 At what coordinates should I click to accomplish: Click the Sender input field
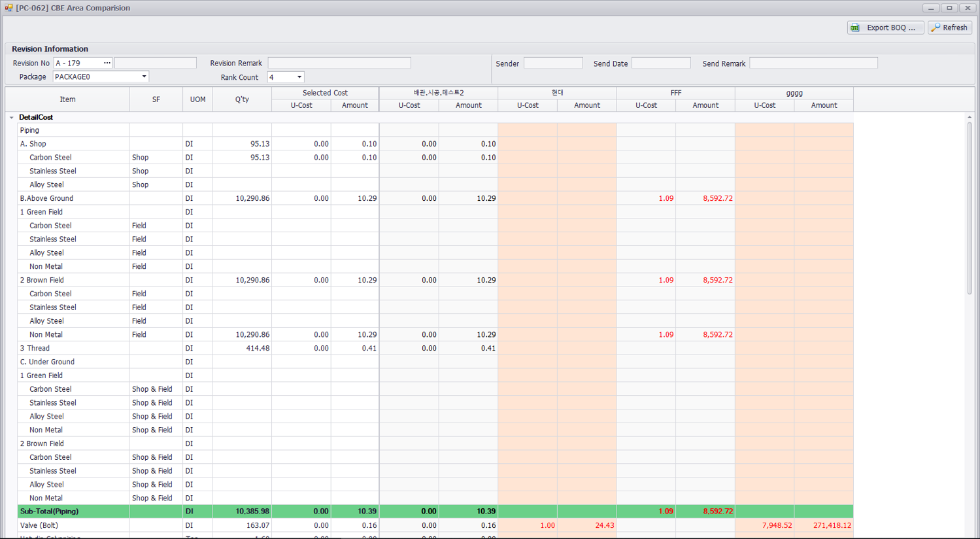(552, 63)
